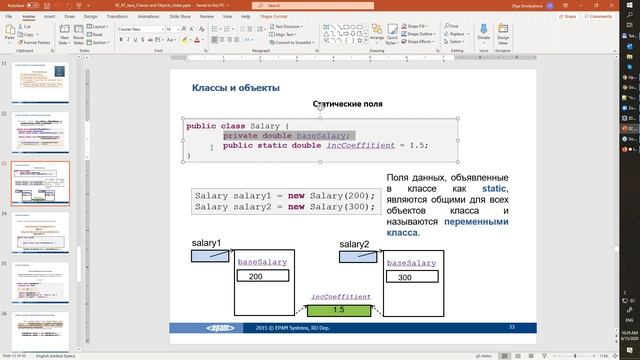Screen dimensions: 640x360
Task: Expand the Section dropdown
Action: pos(98,42)
